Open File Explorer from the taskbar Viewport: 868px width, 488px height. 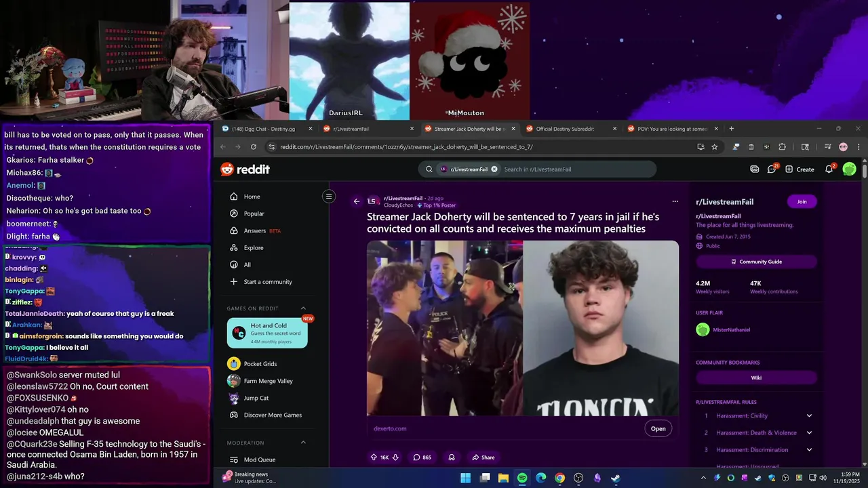pyautogui.click(x=503, y=478)
